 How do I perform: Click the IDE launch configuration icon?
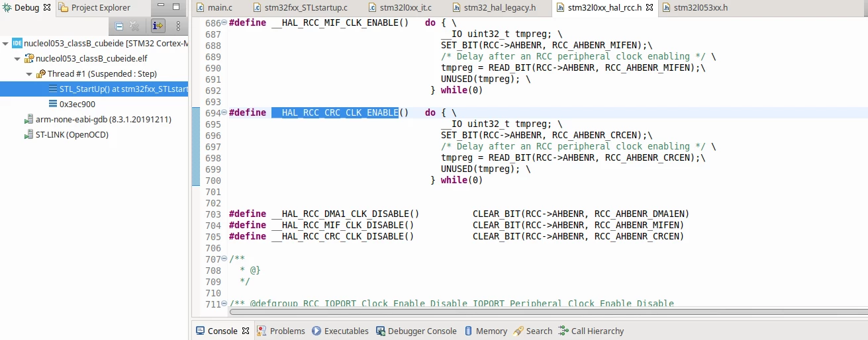point(17,43)
